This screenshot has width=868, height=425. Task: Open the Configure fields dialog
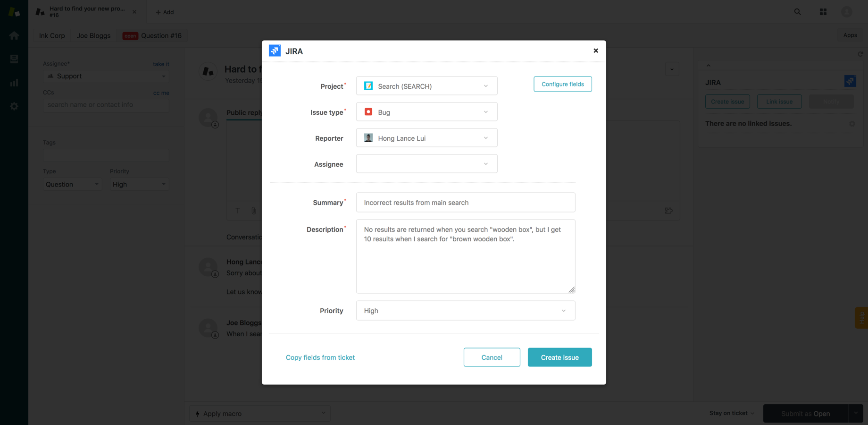(562, 84)
